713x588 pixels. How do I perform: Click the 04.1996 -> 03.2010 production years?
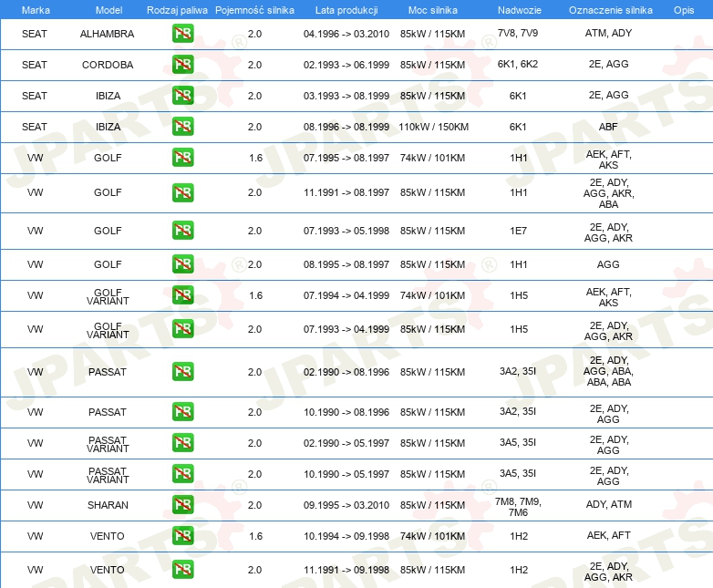346,34
